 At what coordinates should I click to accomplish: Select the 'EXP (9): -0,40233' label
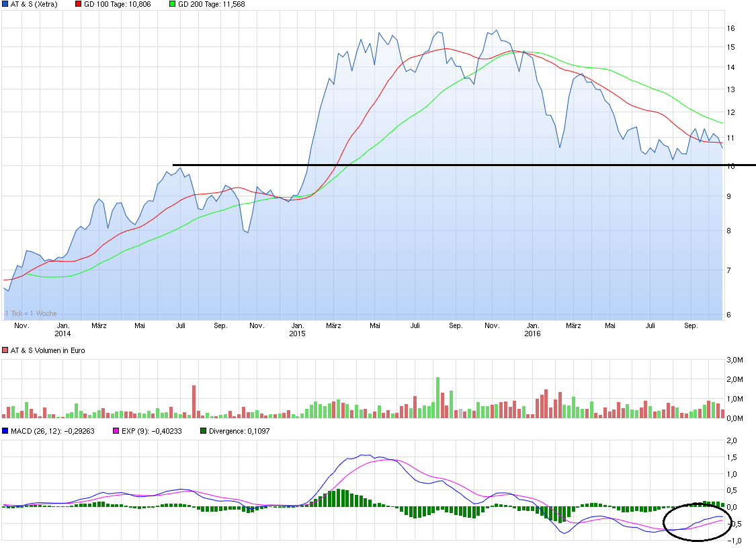click(x=151, y=431)
